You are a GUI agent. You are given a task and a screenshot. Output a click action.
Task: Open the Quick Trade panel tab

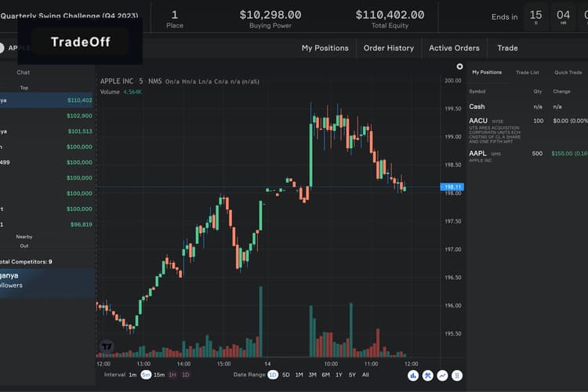pyautogui.click(x=568, y=72)
